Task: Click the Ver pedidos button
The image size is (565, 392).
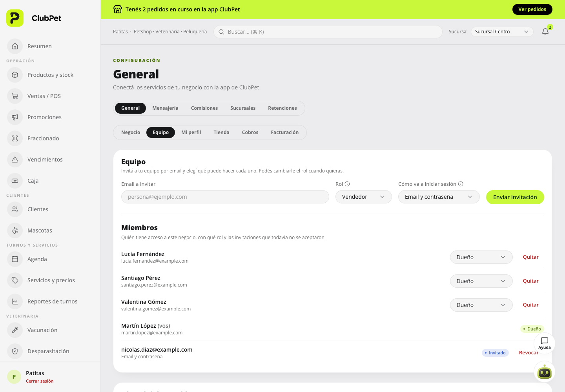Action: coord(532,9)
